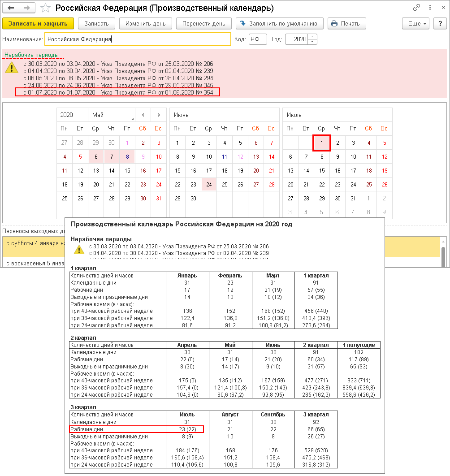Select May 6 in calendar
This screenshot has width=450, height=476.
(x=96, y=156)
